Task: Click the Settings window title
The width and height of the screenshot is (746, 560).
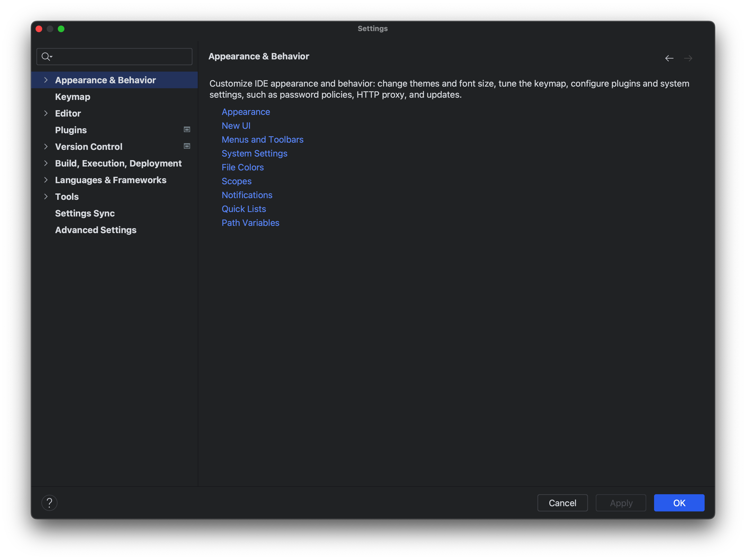Action: pos(373,29)
